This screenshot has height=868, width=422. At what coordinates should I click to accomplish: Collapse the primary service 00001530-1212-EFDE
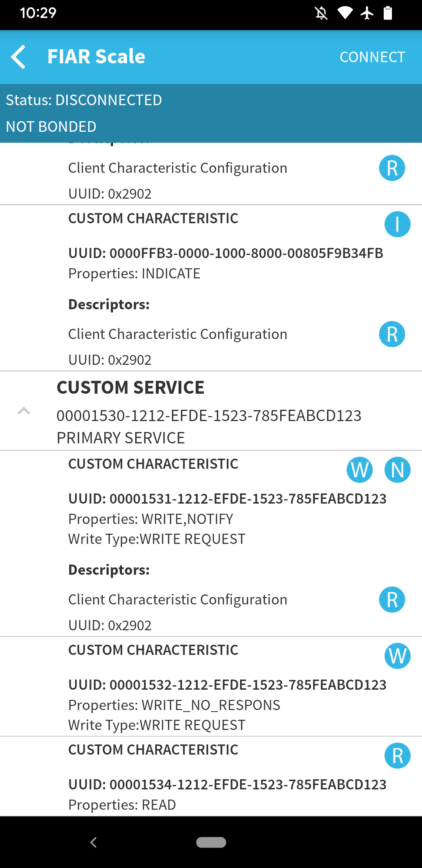[x=24, y=411]
